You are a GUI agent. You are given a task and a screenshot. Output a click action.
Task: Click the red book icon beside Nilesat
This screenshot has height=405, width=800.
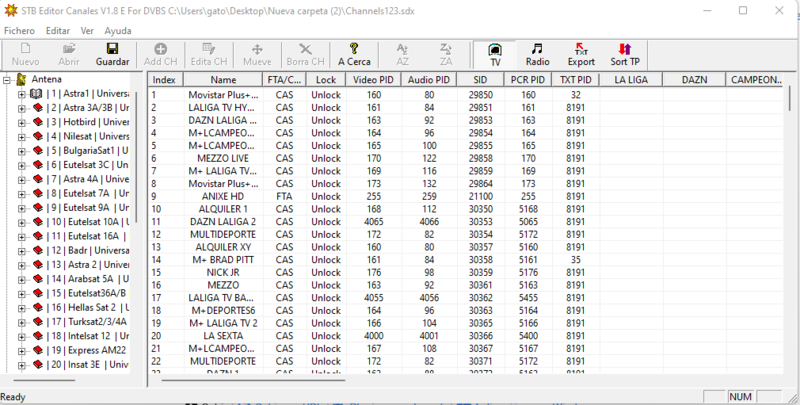[38, 137]
